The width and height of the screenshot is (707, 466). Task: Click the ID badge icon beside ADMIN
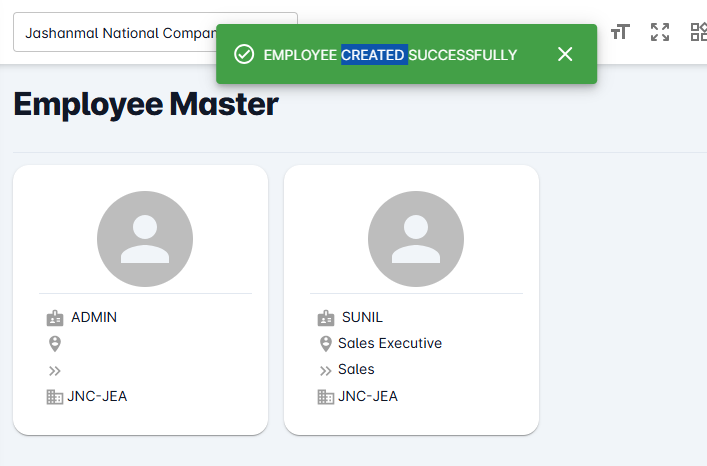(55, 318)
